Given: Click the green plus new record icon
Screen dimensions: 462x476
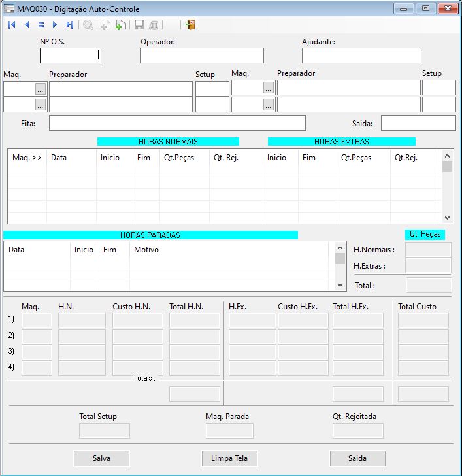Looking at the screenshot, I should pyautogui.click(x=120, y=25).
